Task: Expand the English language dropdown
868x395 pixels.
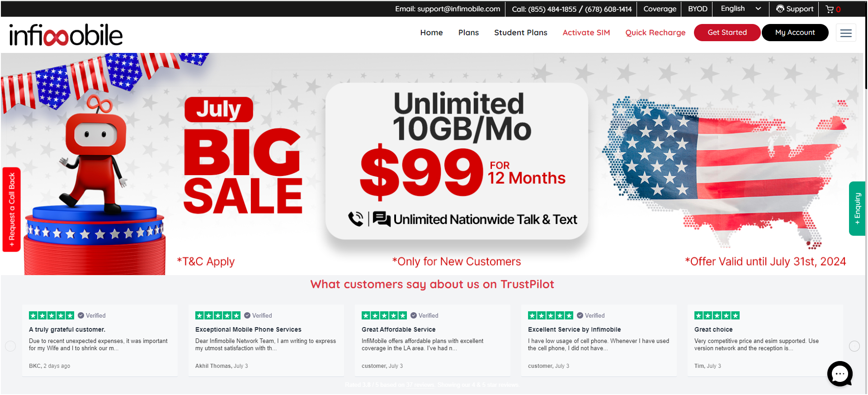Action: (741, 9)
